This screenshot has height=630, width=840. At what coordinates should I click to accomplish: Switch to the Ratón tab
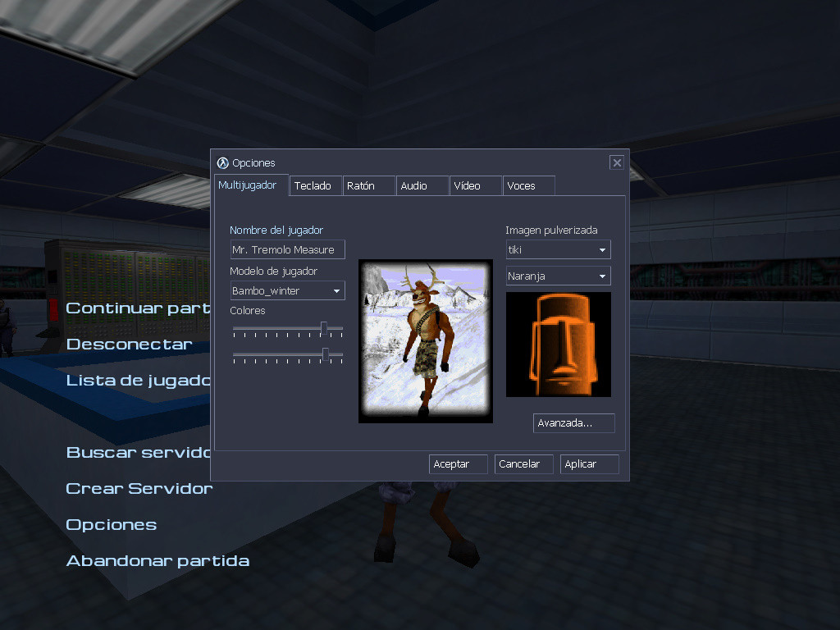pyautogui.click(x=367, y=185)
